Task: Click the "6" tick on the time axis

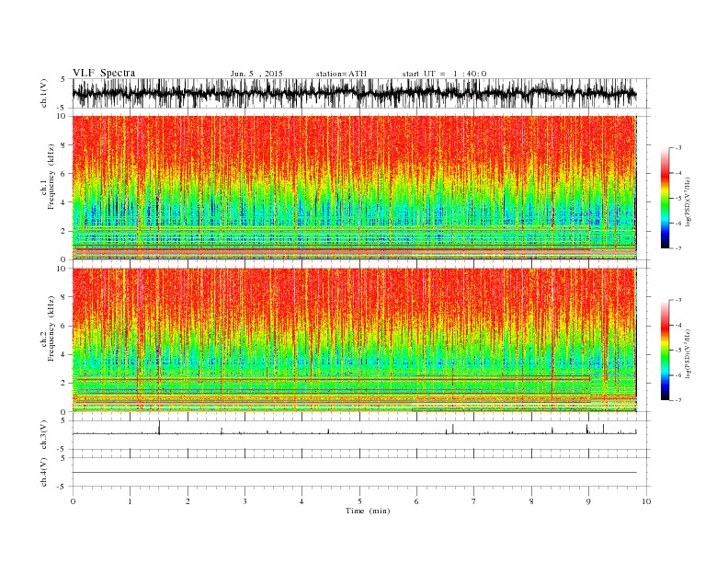Action: pos(416,501)
